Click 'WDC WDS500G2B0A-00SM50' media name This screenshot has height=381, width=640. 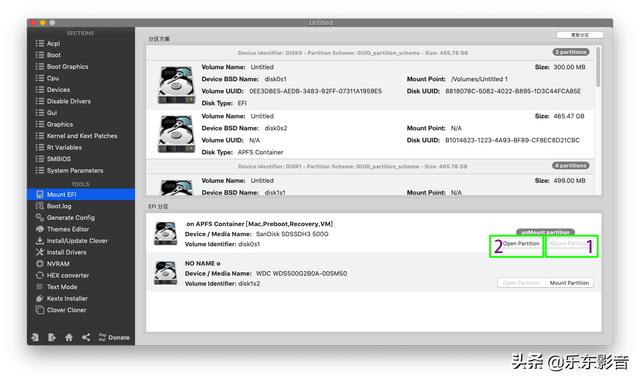pos(301,273)
